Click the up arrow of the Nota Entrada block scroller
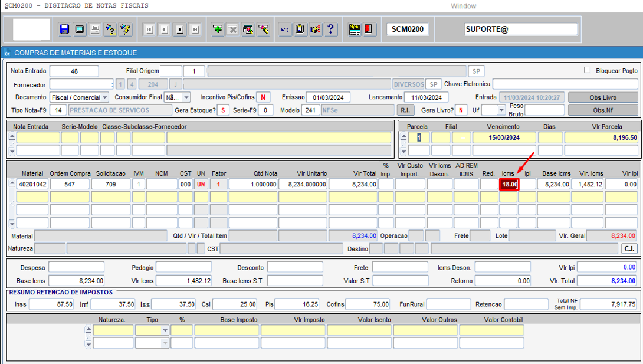Viewport: 643px width, 364px height. click(12, 136)
